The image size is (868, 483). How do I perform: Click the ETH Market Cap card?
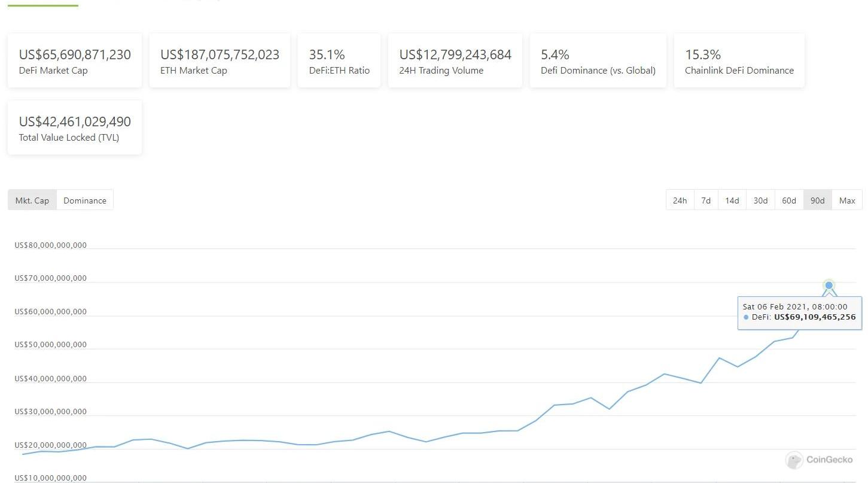(x=220, y=61)
